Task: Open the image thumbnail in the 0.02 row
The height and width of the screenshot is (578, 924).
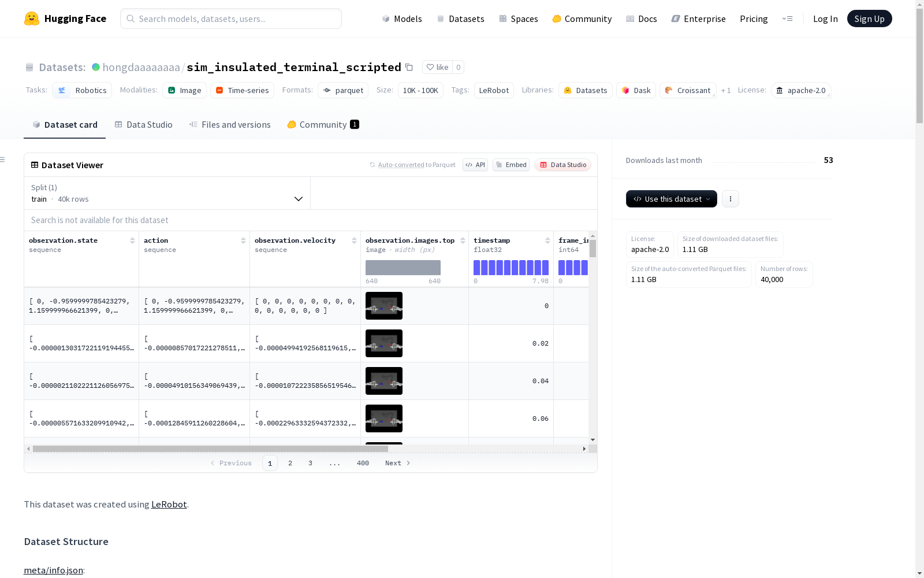Action: (x=384, y=343)
